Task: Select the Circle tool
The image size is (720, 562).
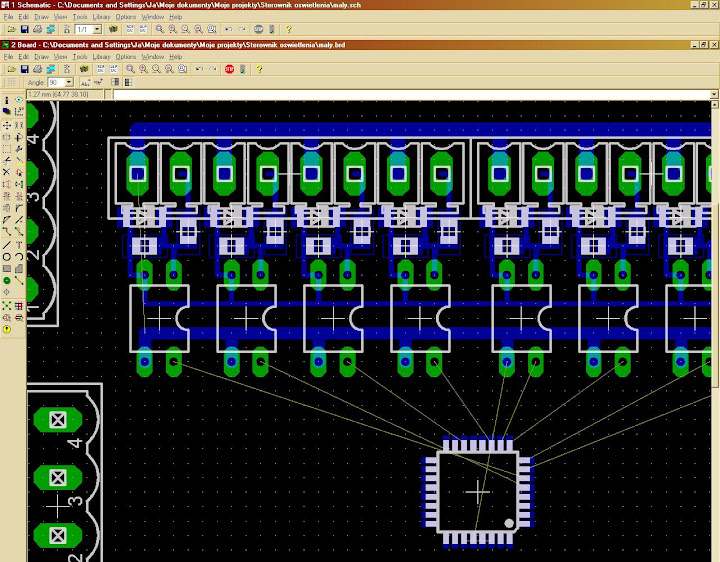Action: click(6, 257)
